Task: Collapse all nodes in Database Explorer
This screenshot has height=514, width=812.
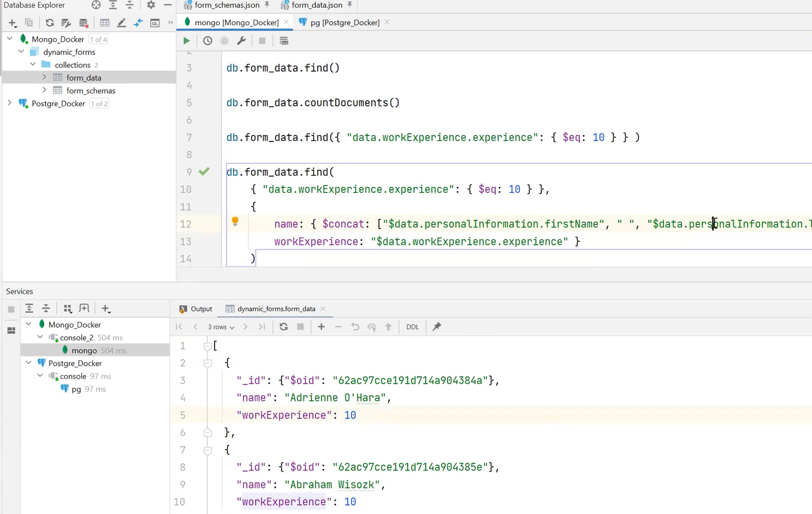Action: [x=129, y=5]
